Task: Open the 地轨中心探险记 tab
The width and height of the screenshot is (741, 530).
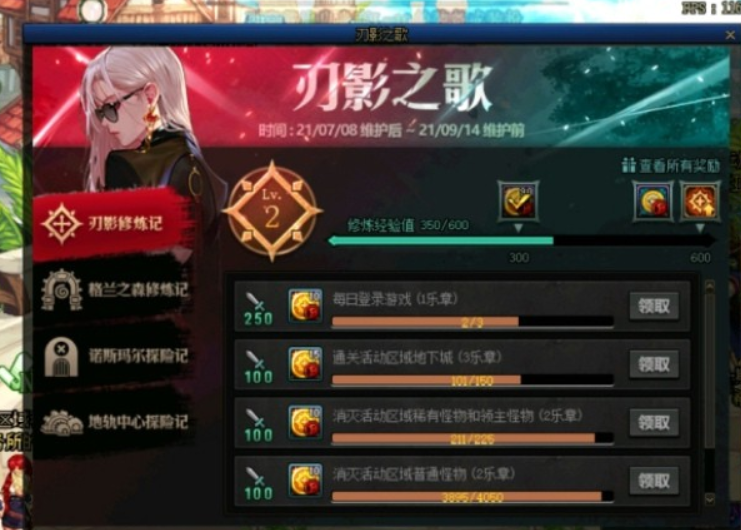Action: click(112, 422)
